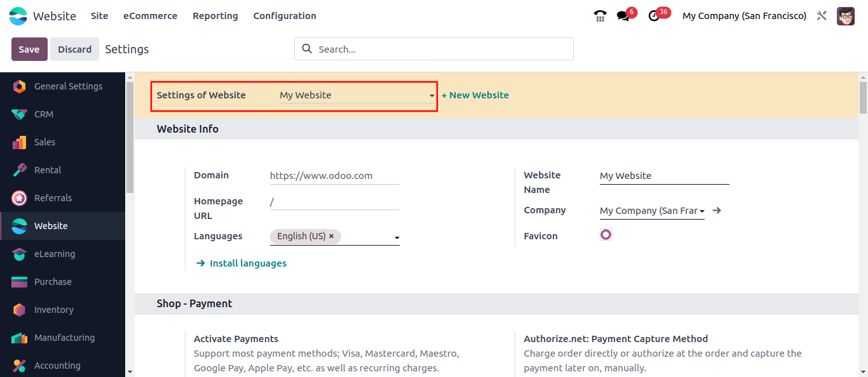Open the Settings of Website dropdown

(357, 95)
